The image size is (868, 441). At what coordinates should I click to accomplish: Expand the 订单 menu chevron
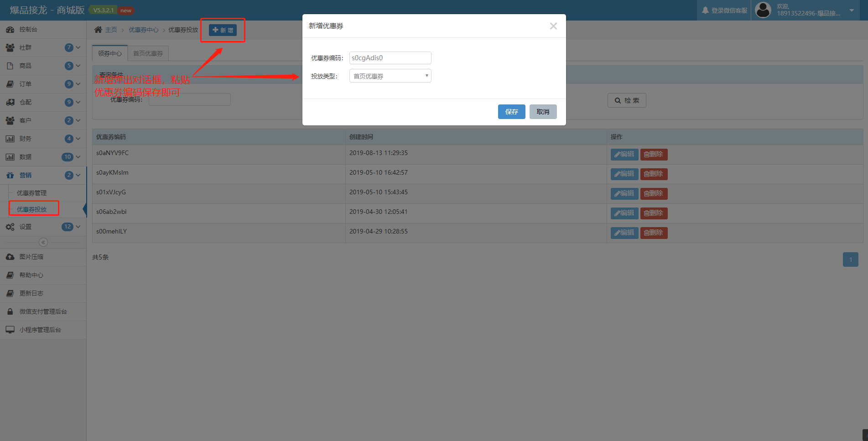click(78, 84)
